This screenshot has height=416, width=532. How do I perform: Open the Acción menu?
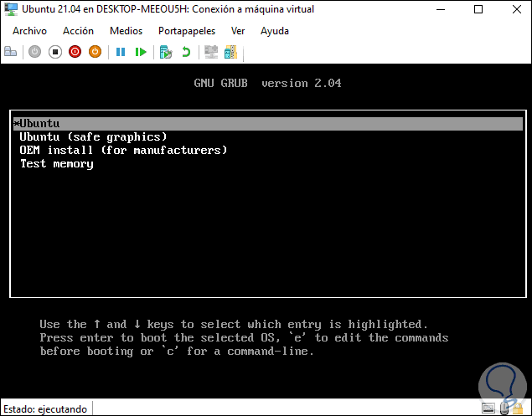[x=78, y=31]
